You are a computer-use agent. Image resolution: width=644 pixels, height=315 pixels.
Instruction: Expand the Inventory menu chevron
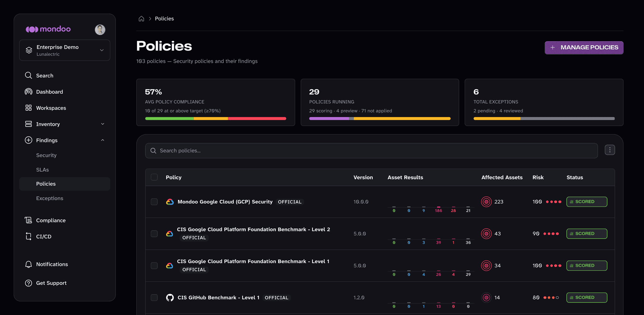click(x=103, y=124)
